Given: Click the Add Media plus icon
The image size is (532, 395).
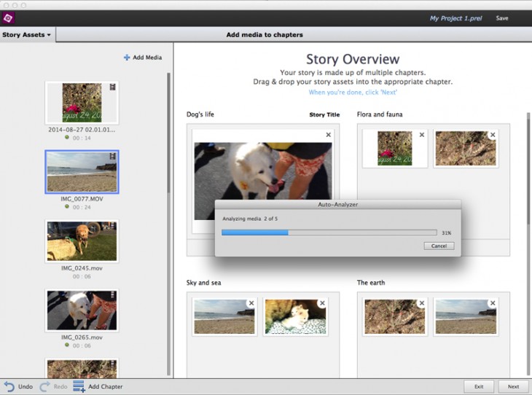Looking at the screenshot, I should (x=127, y=58).
